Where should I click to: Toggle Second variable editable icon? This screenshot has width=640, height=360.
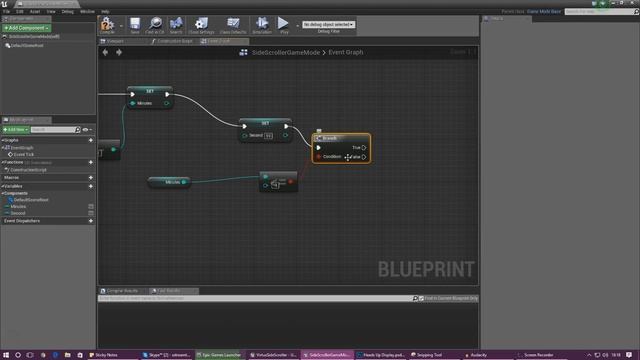point(91,213)
